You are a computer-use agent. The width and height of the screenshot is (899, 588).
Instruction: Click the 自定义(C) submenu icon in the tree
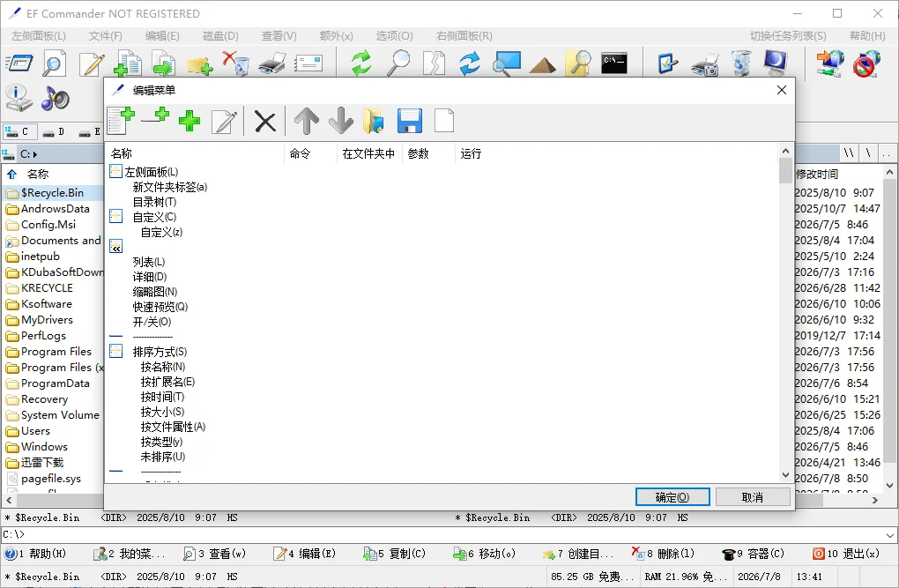pyautogui.click(x=115, y=216)
